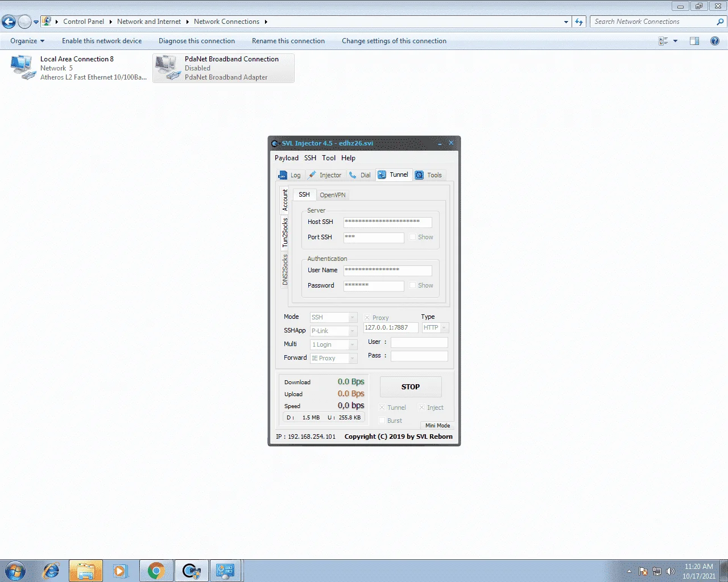Screen dimensions: 728x582
Task: Click the change your view icon
Action: pos(663,41)
